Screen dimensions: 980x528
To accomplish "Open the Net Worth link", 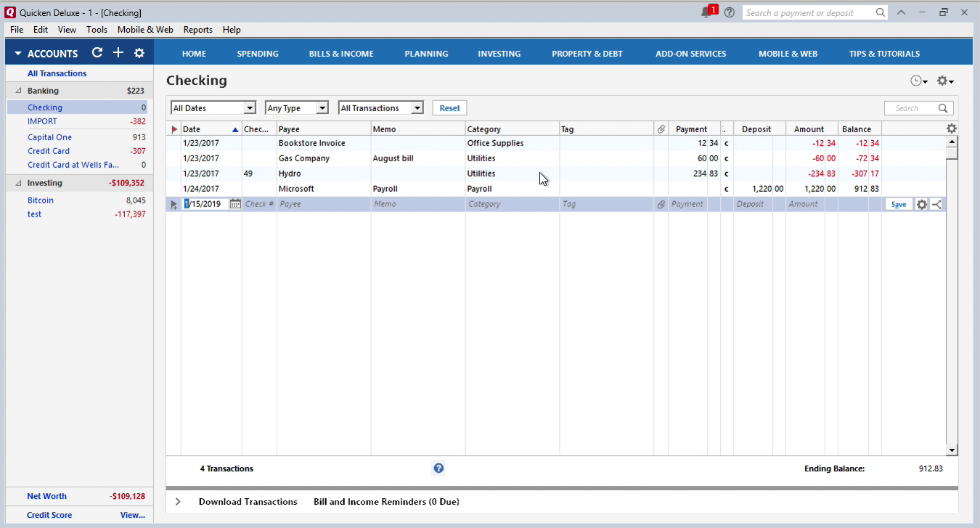I will pos(46,496).
